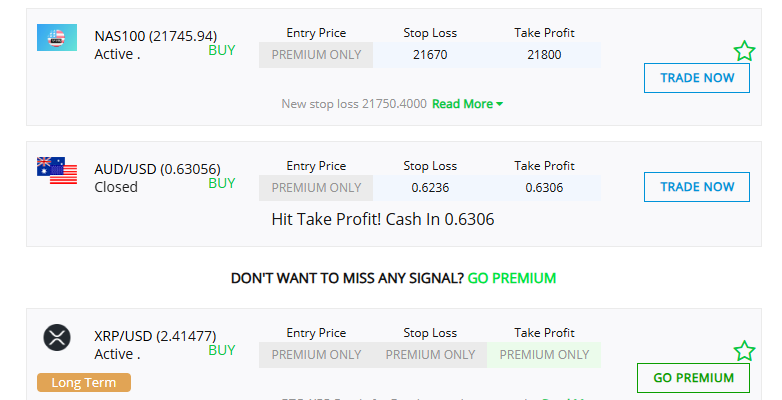Click XRP/USD Premium Only stop loss

pyautogui.click(x=430, y=355)
